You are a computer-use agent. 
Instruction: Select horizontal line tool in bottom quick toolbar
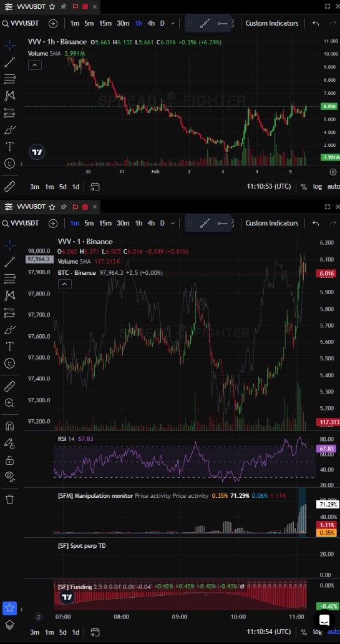(222, 224)
